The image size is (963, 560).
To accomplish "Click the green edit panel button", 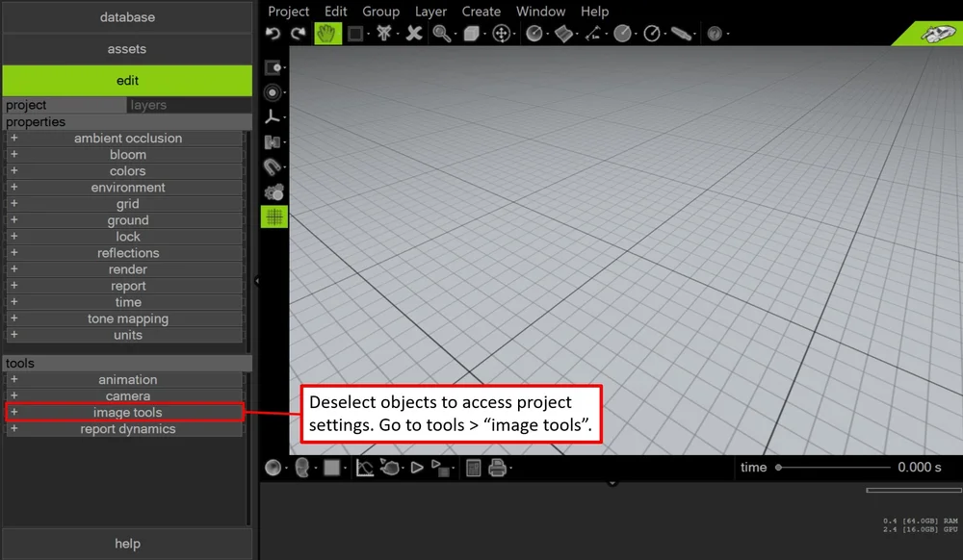I will coord(127,81).
